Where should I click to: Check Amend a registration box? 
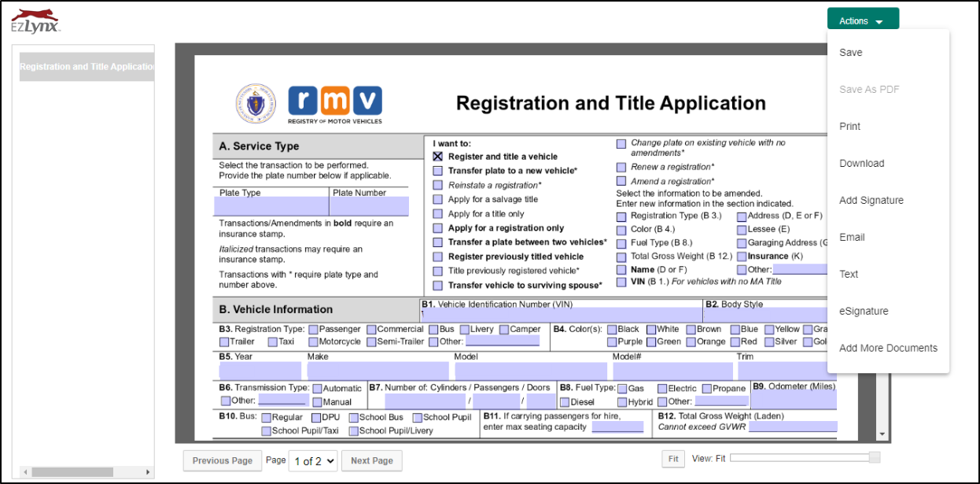(x=621, y=182)
